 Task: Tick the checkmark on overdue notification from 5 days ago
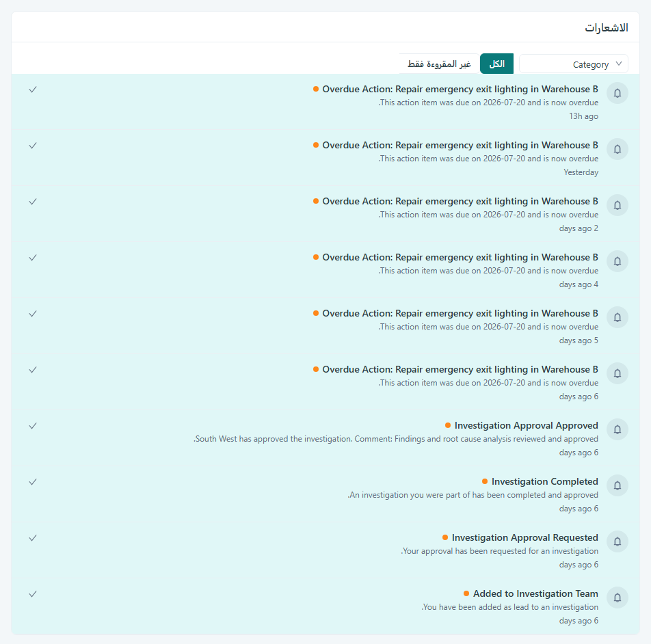(33, 314)
